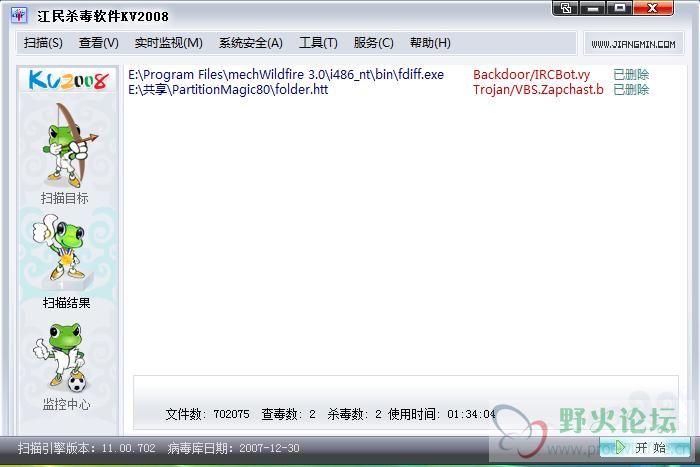This screenshot has height=467, width=700.
Task: Open the 服务(C) menu
Action: [x=373, y=43]
